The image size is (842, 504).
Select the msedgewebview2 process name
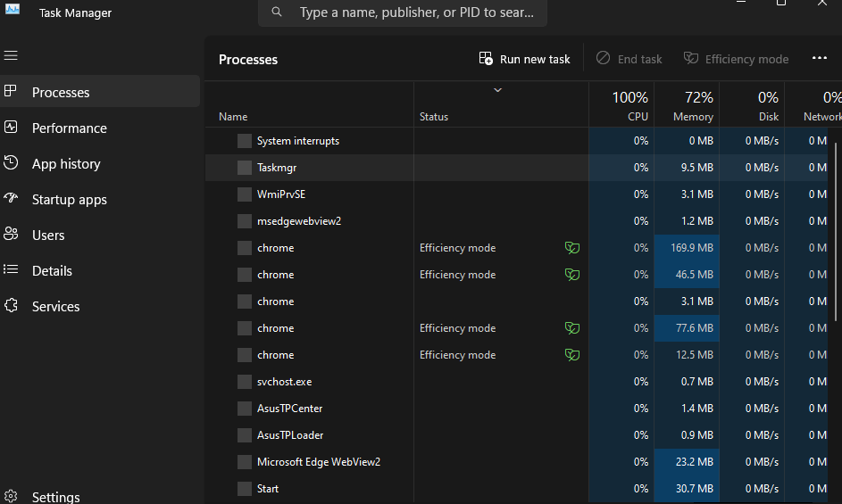299,221
